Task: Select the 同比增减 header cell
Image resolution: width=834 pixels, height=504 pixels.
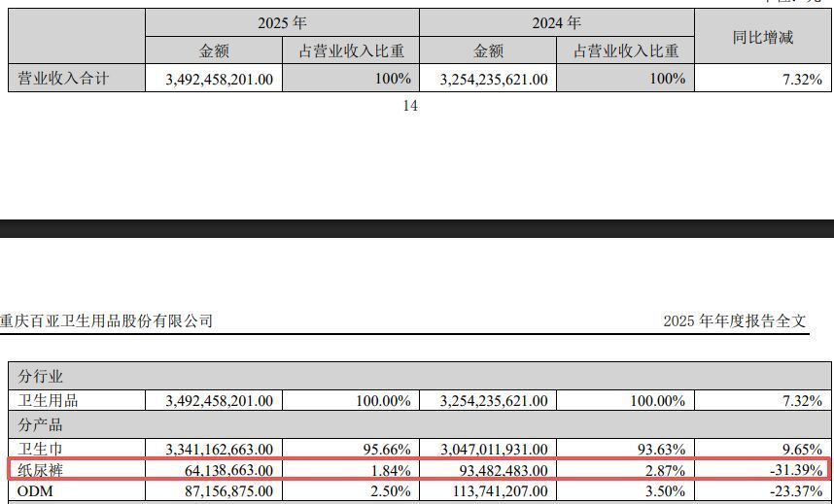Action: point(762,38)
